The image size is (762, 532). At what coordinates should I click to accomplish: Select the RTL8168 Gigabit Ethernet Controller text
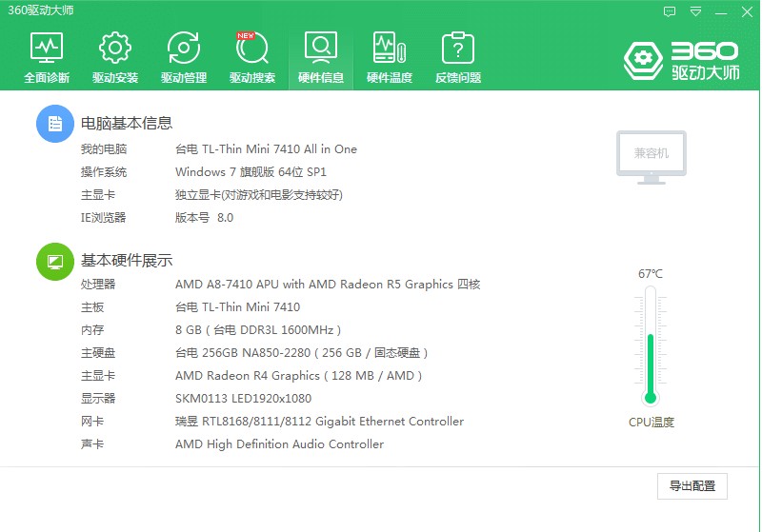click(319, 422)
